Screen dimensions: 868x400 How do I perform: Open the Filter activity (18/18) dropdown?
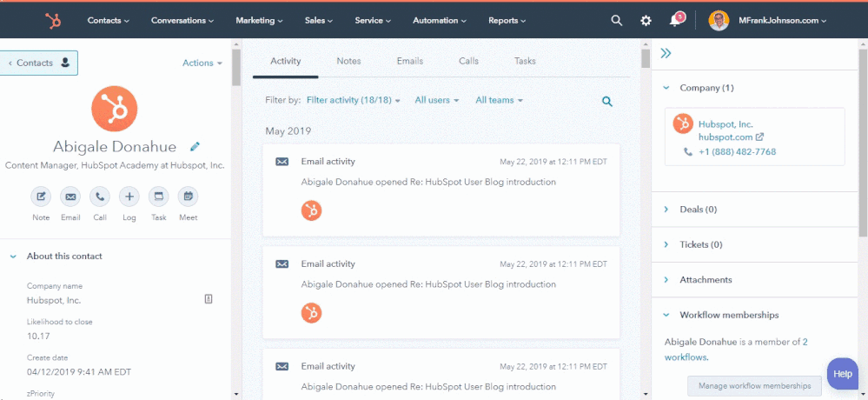click(353, 100)
